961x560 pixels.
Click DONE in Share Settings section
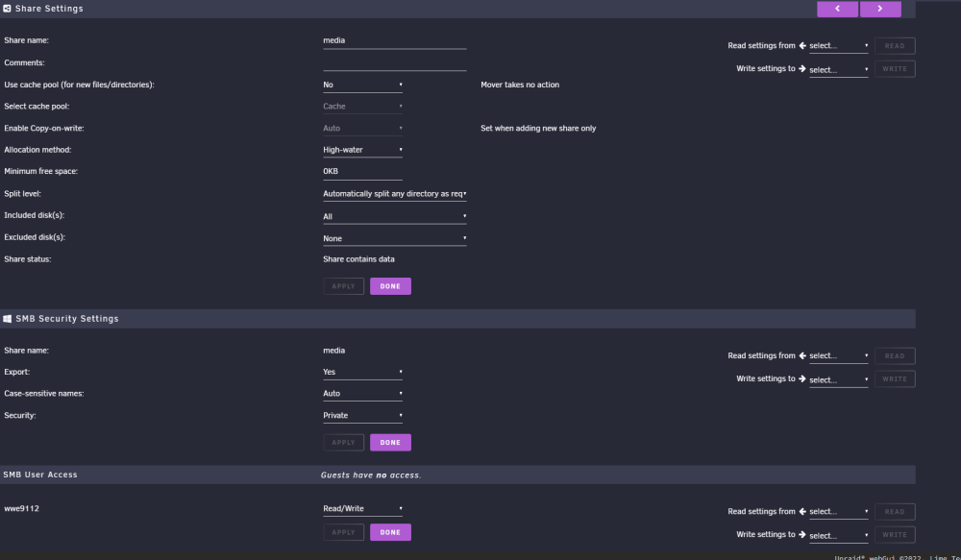point(390,286)
